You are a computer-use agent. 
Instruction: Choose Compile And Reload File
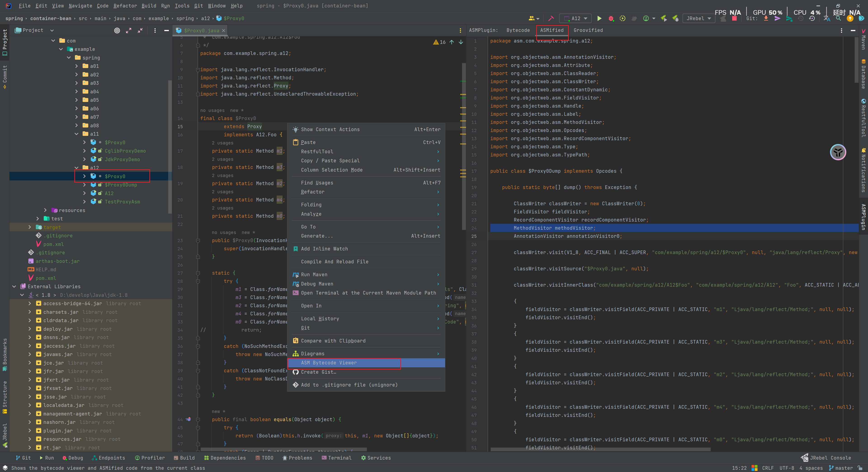click(x=366, y=262)
